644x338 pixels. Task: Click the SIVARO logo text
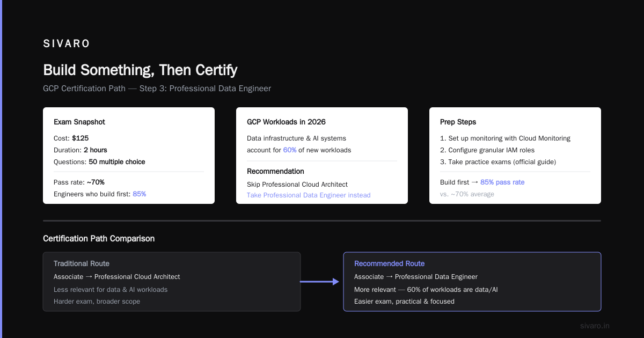(67, 44)
